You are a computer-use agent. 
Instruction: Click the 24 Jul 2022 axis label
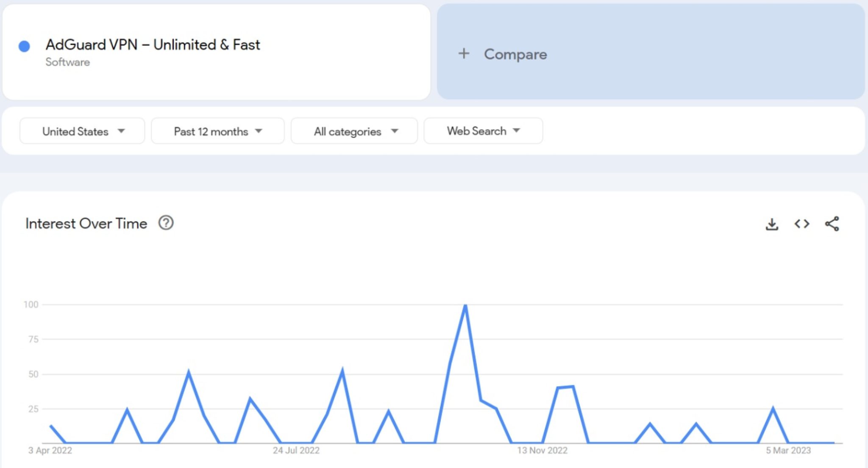[296, 451]
